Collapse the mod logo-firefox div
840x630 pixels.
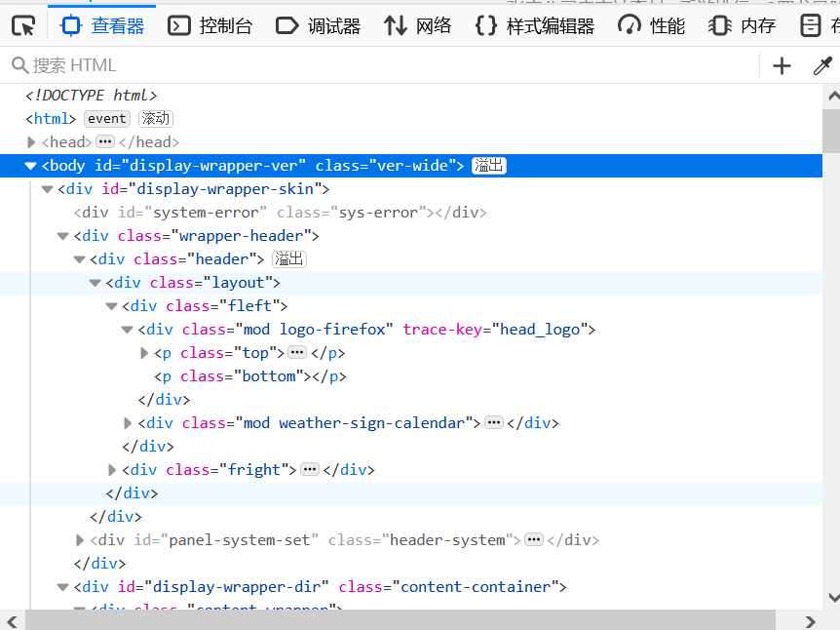point(128,330)
